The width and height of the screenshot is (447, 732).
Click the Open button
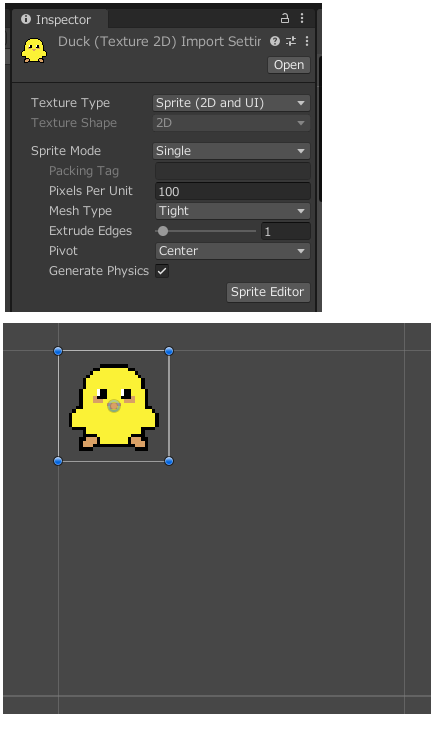coord(289,65)
